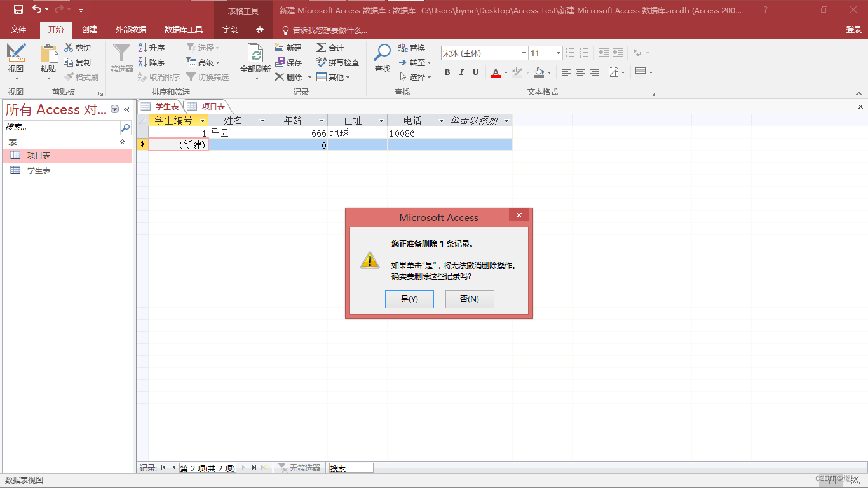Go to previous record with the navigation arrow

point(173,468)
